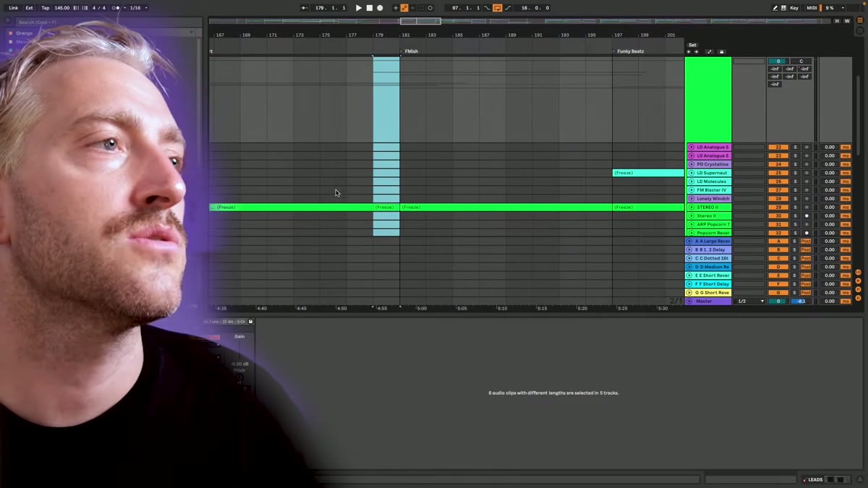Toggle return track activator D

point(778,267)
